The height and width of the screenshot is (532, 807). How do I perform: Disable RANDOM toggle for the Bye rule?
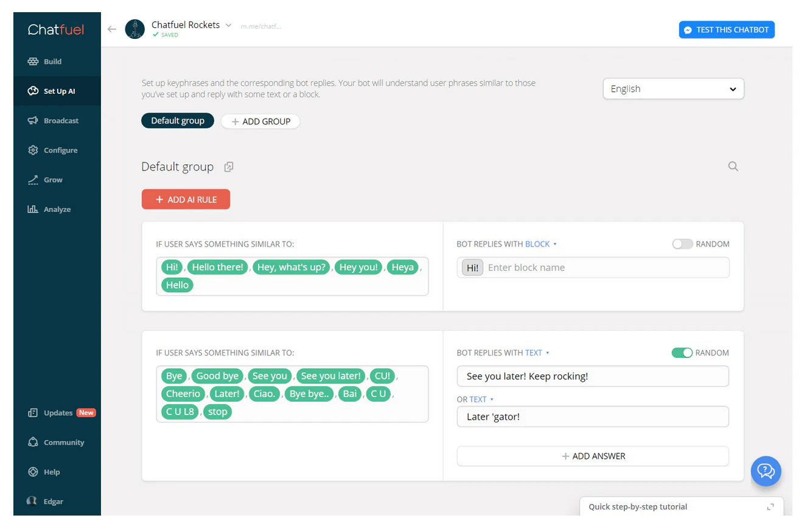coord(682,352)
